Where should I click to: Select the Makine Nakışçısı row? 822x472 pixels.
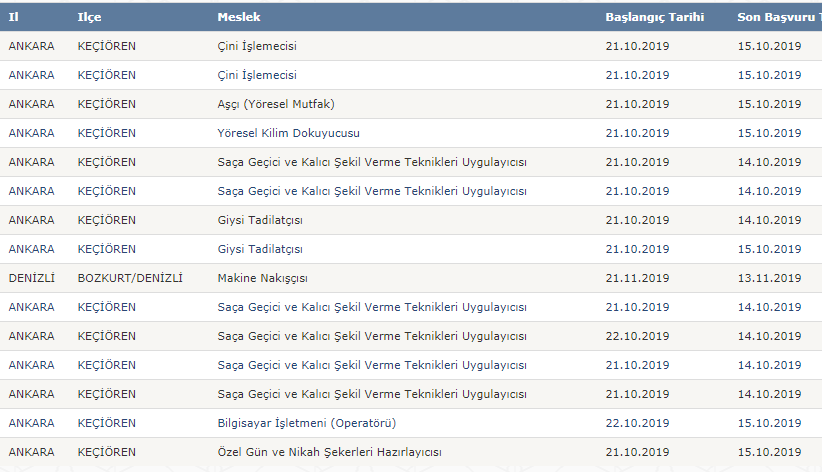pos(411,278)
